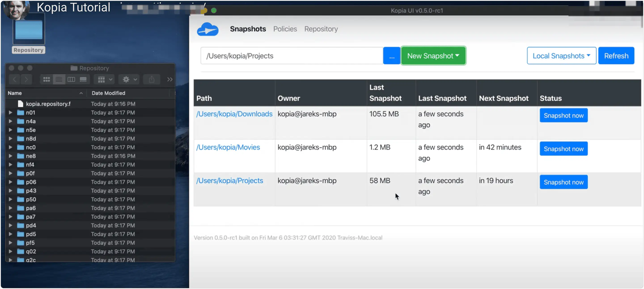644x289 pixels.
Task: Go back in Finder Repository window
Action: (x=15, y=79)
